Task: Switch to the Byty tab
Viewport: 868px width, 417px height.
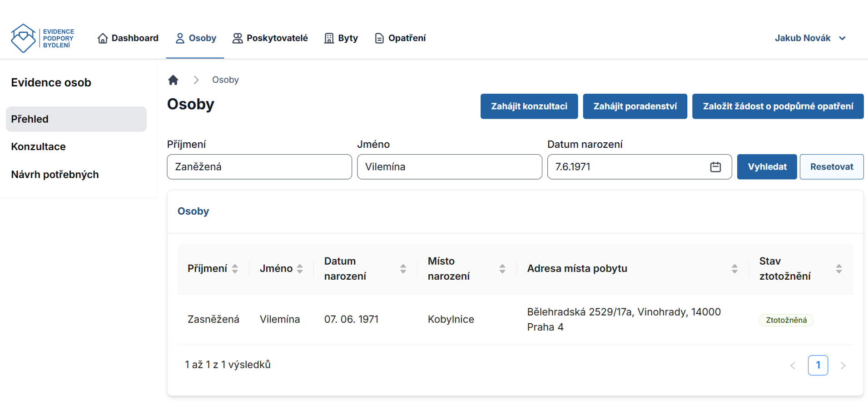Action: 341,38
